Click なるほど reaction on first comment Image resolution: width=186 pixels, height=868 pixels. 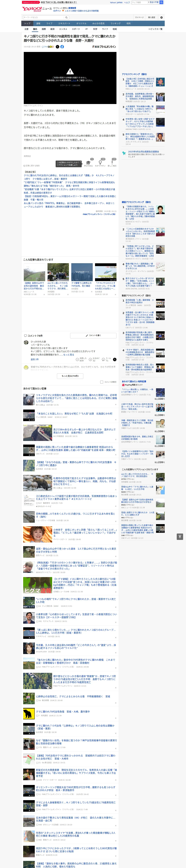pos(94,359)
